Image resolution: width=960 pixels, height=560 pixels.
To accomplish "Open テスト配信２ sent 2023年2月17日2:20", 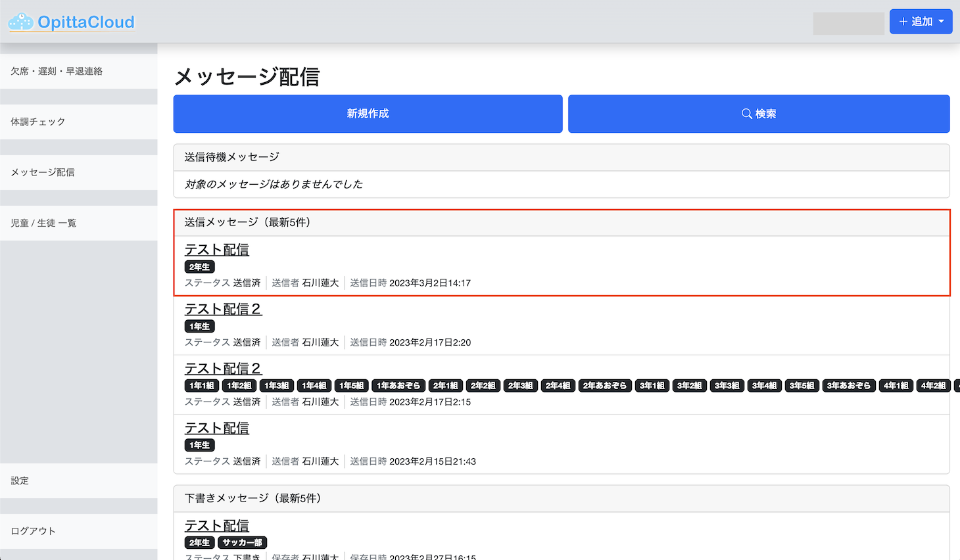I will (x=224, y=309).
